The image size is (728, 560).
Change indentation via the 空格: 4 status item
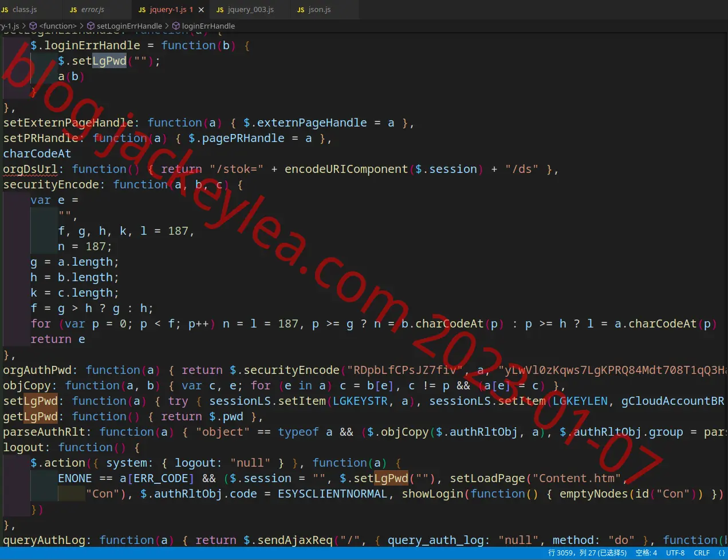tap(646, 553)
